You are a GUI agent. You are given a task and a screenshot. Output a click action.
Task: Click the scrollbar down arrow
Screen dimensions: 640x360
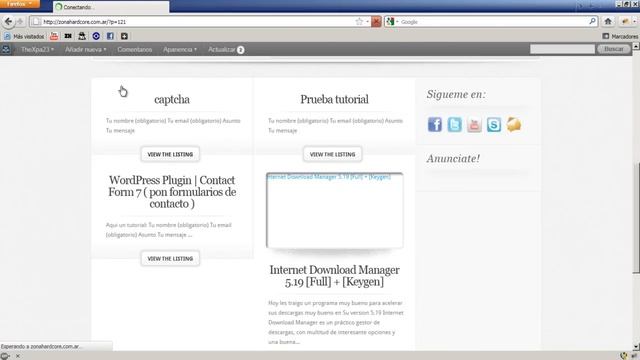(x=636, y=347)
